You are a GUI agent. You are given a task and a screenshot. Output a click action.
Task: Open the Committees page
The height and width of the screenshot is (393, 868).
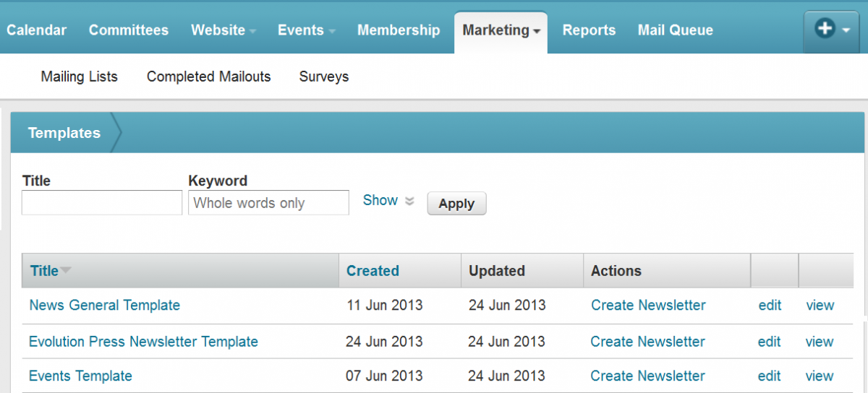(129, 30)
